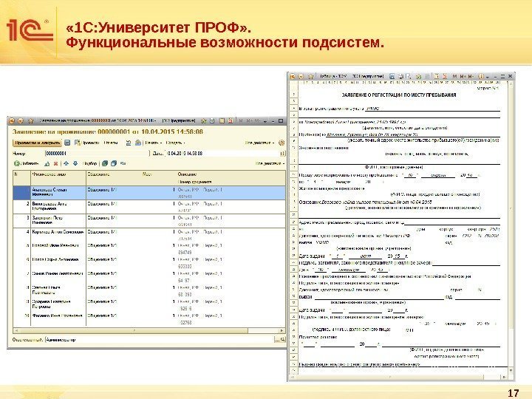Click print form title 'ЗАЯВЛЕНИЕ О РЕГИСТРАЦИИ ПО МЕСТУ ПРЕБЫВАНИЯ'
This screenshot has width=532, height=399.
click(399, 95)
